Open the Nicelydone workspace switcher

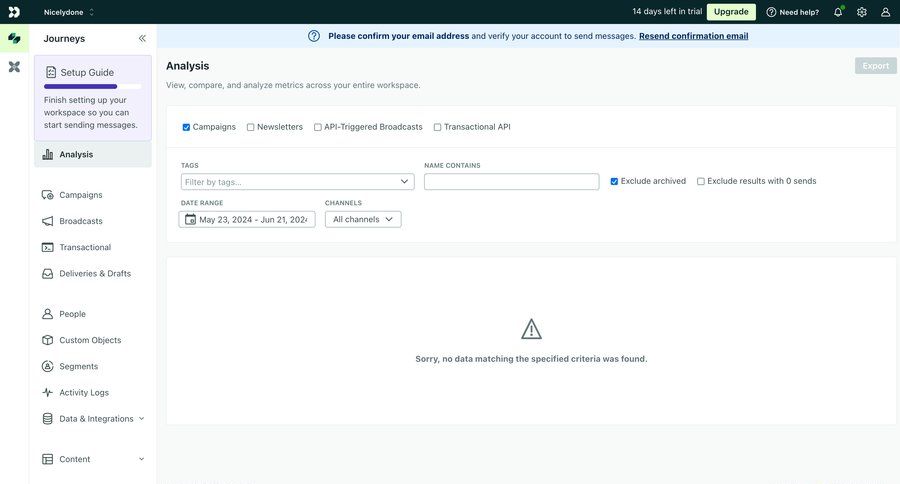(68, 12)
